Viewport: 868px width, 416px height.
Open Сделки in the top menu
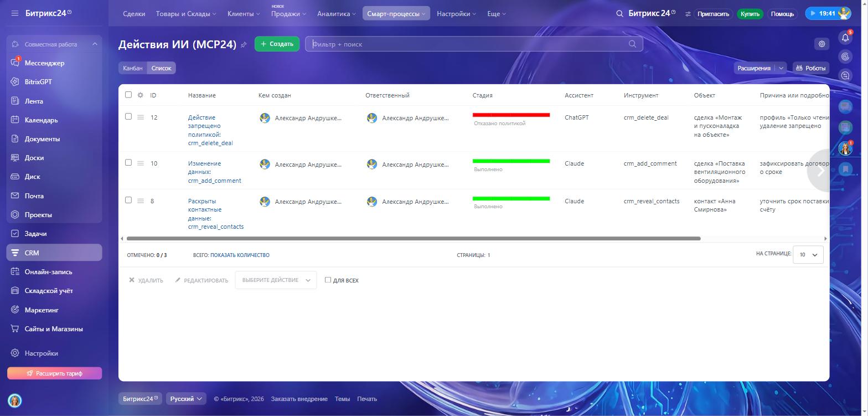point(134,14)
